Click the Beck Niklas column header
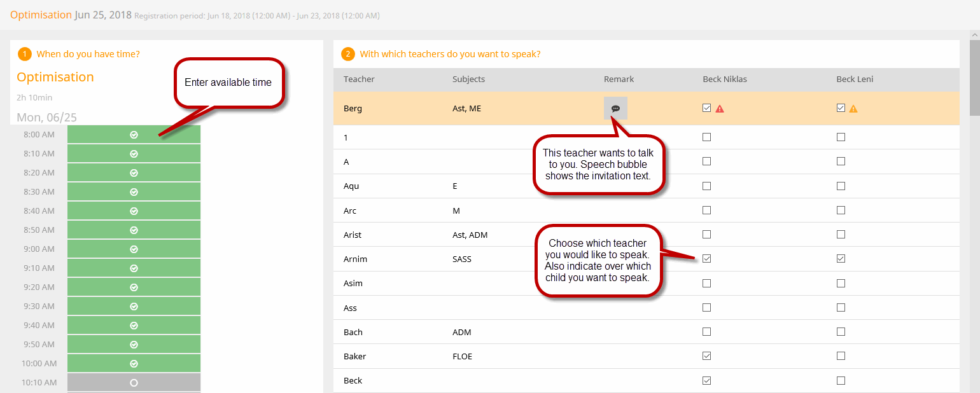Viewport: 980px width, 393px height. [x=724, y=79]
